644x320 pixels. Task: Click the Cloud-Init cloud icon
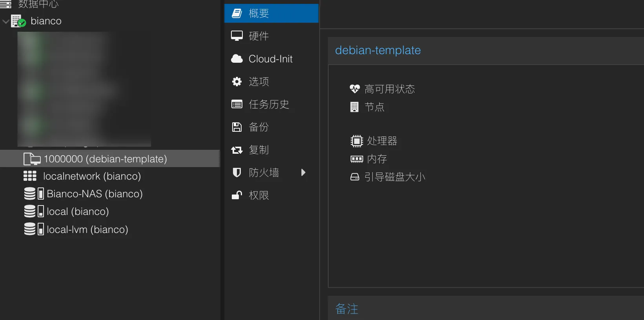pos(237,59)
